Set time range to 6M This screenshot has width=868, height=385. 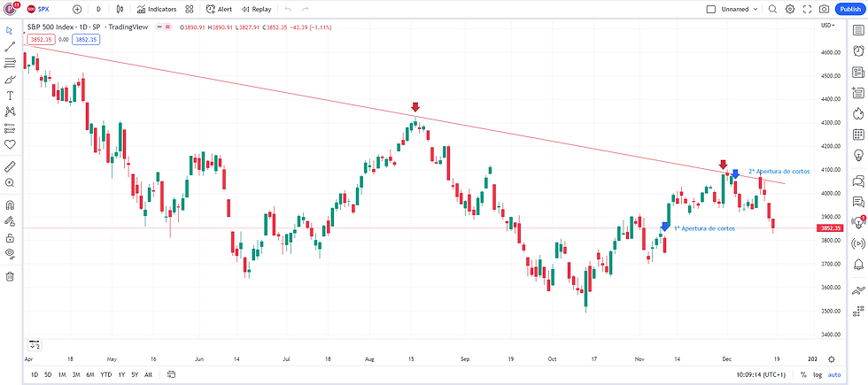89,374
